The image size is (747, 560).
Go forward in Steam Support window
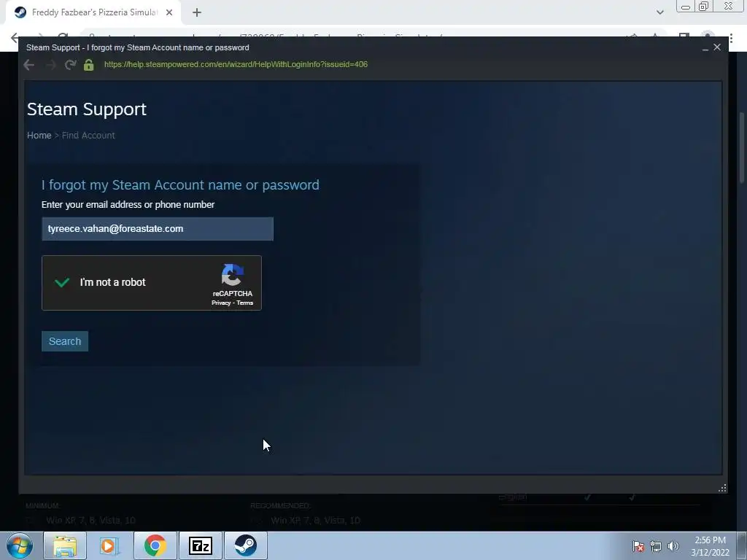50,65
